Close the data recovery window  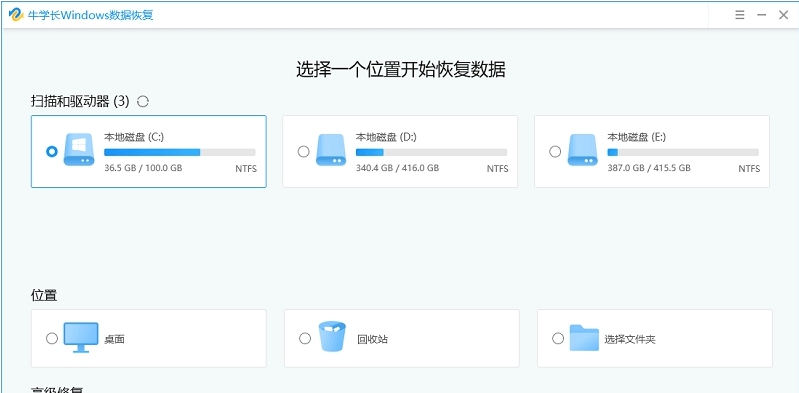click(x=784, y=15)
